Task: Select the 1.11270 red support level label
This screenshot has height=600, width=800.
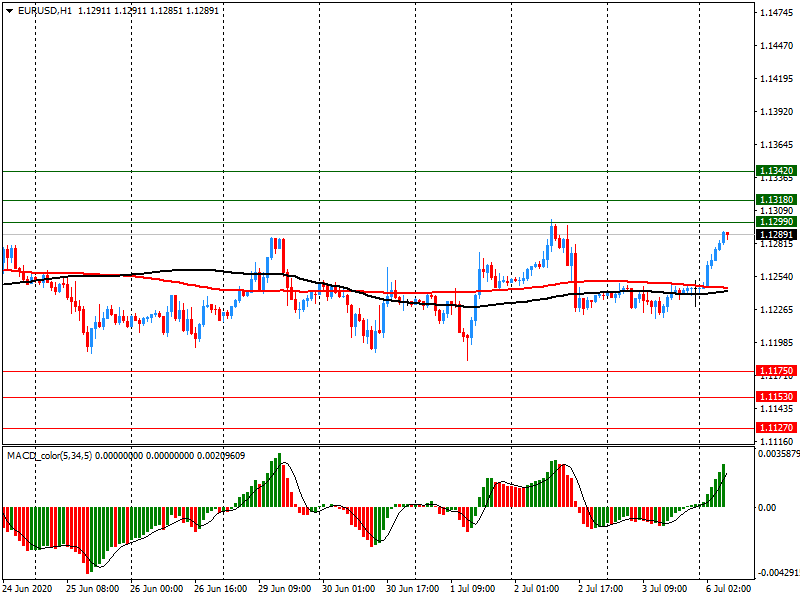Action: point(776,428)
